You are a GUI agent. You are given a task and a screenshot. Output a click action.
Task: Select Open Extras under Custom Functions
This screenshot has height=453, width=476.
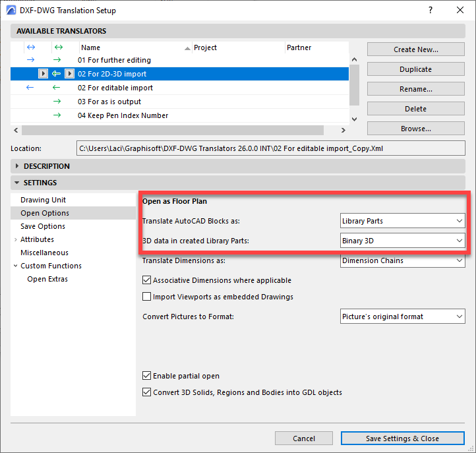(47, 279)
